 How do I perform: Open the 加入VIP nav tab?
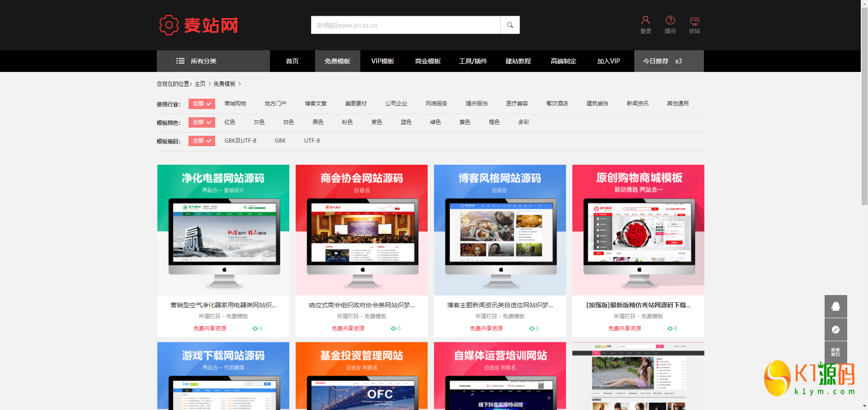609,61
